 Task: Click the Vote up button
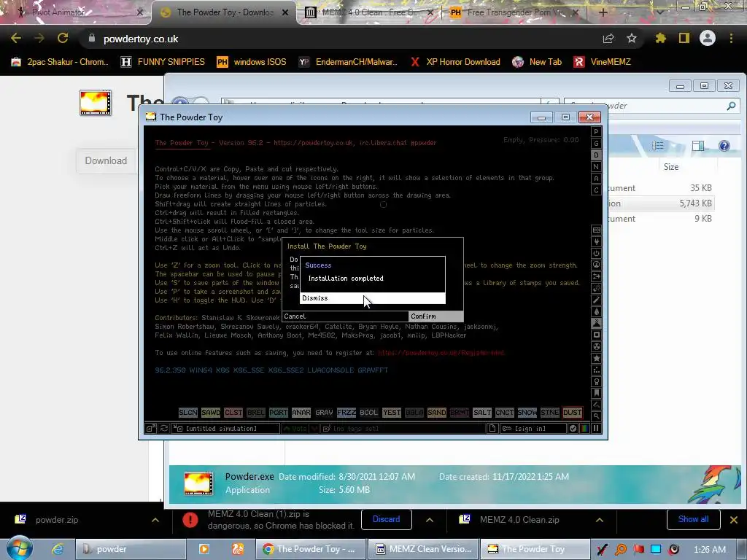pos(295,429)
